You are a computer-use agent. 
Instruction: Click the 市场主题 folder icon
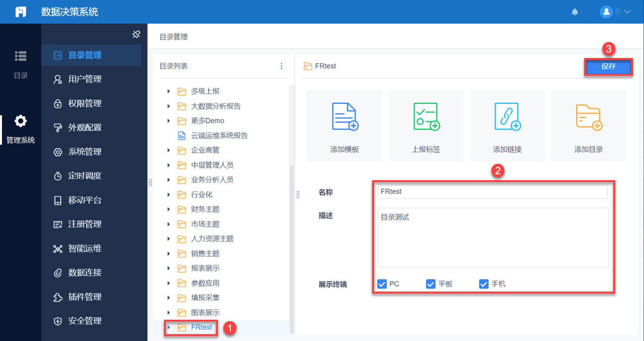(x=181, y=224)
